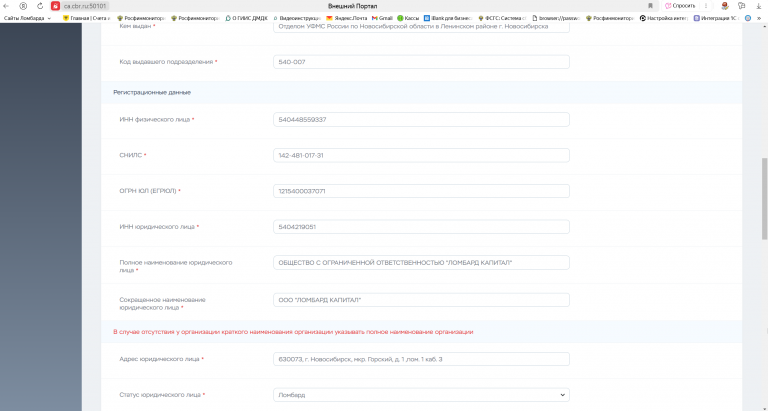This screenshot has width=768, height=411.
Task: Open the downloads arrow icon
Action: coord(759,6)
